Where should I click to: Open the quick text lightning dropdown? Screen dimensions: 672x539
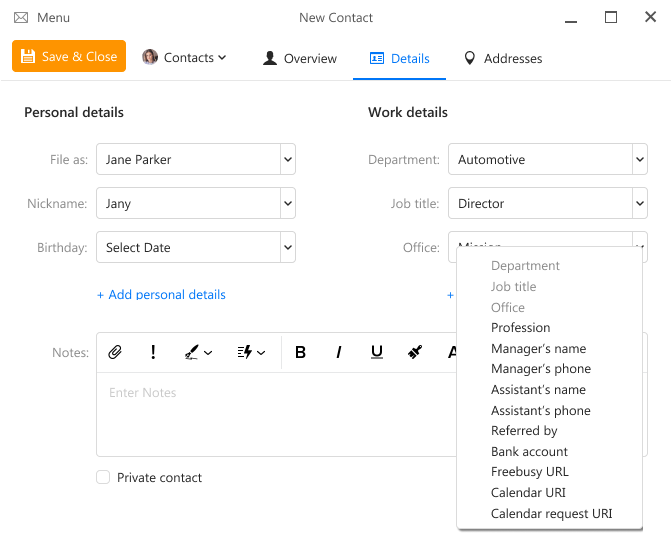tap(252, 353)
